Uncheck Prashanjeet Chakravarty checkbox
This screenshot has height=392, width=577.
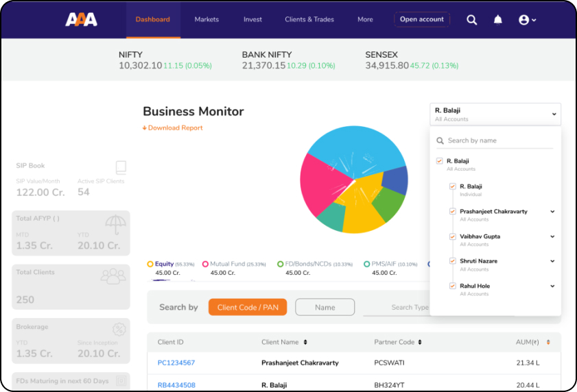pyautogui.click(x=453, y=212)
